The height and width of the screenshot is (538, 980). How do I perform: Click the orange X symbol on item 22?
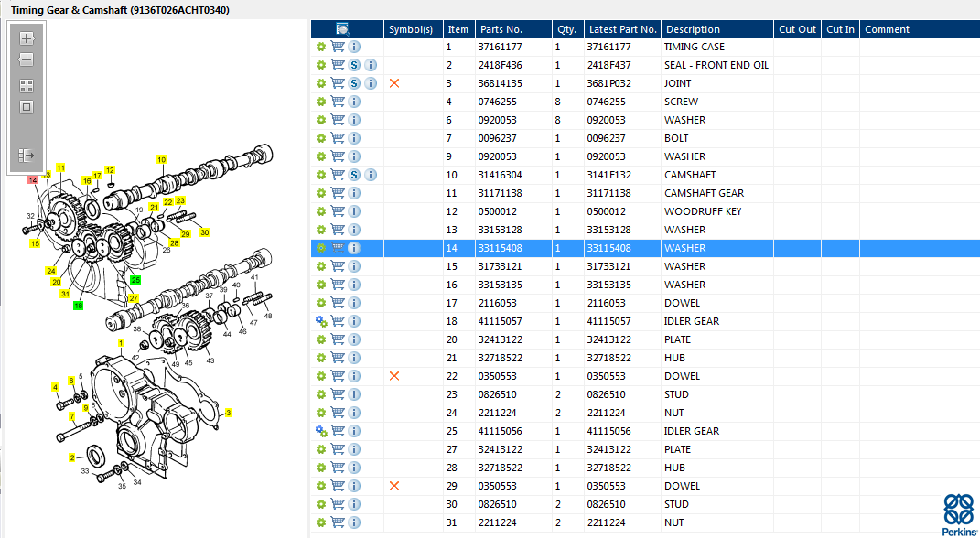pyautogui.click(x=394, y=376)
